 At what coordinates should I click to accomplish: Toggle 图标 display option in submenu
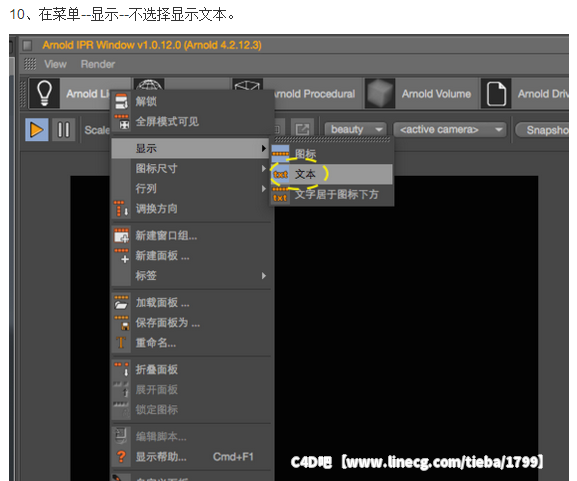(331, 154)
